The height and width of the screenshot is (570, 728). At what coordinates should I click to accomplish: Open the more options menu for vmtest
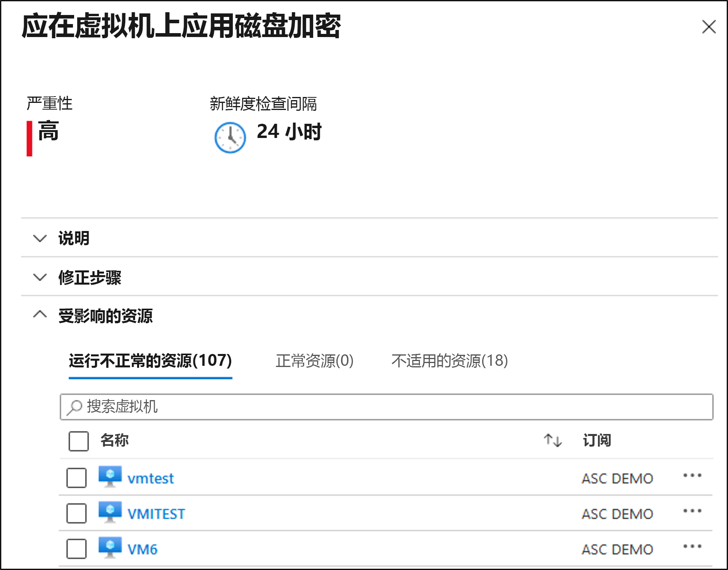692,475
